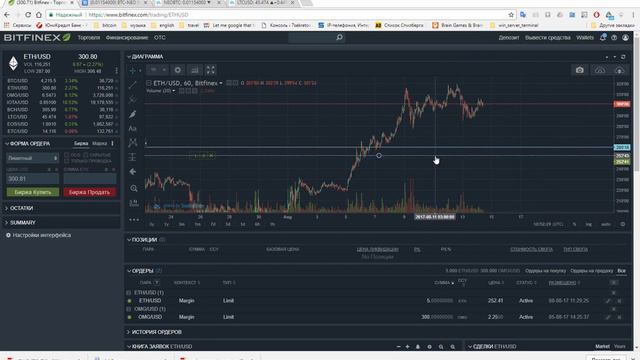
Task: Toggle checkbox next to ETH/USD, 60 chart legend
Action: [x=149, y=83]
